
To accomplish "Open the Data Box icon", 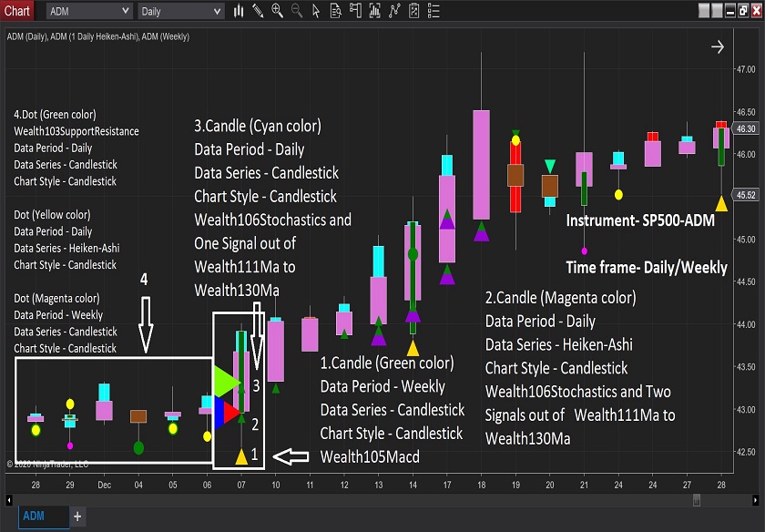I will pos(334,11).
